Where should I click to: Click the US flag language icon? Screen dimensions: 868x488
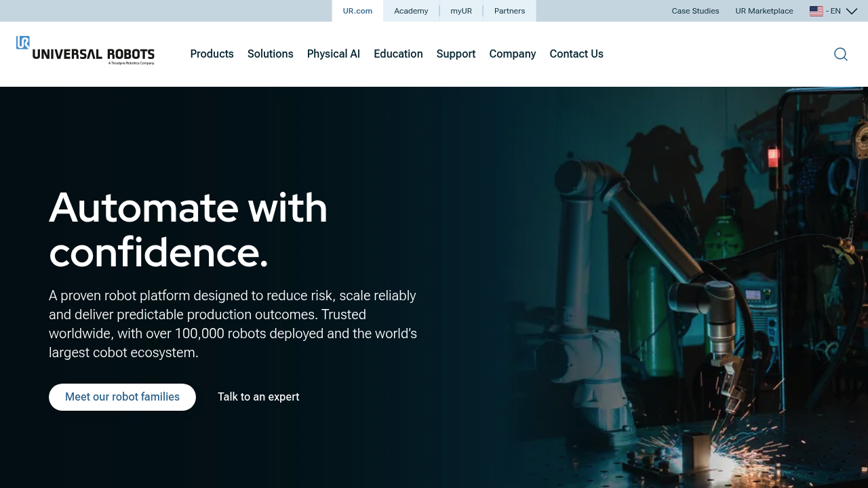coord(816,11)
